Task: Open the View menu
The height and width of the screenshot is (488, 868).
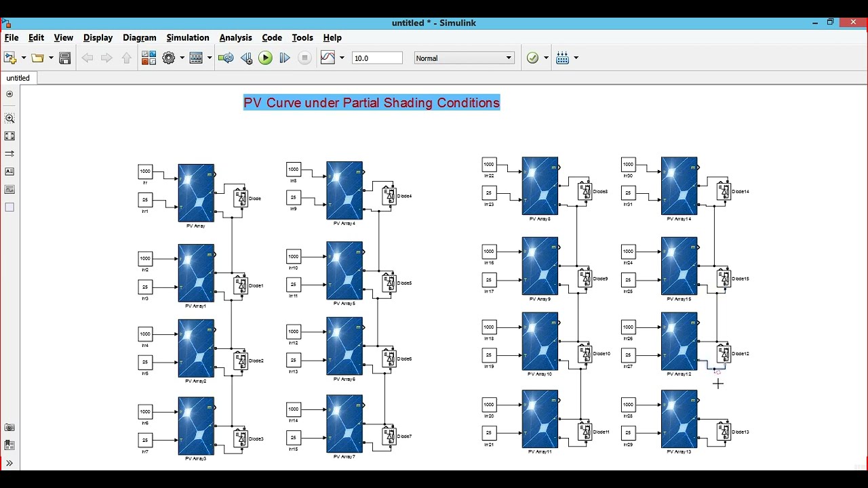Action: (x=63, y=38)
